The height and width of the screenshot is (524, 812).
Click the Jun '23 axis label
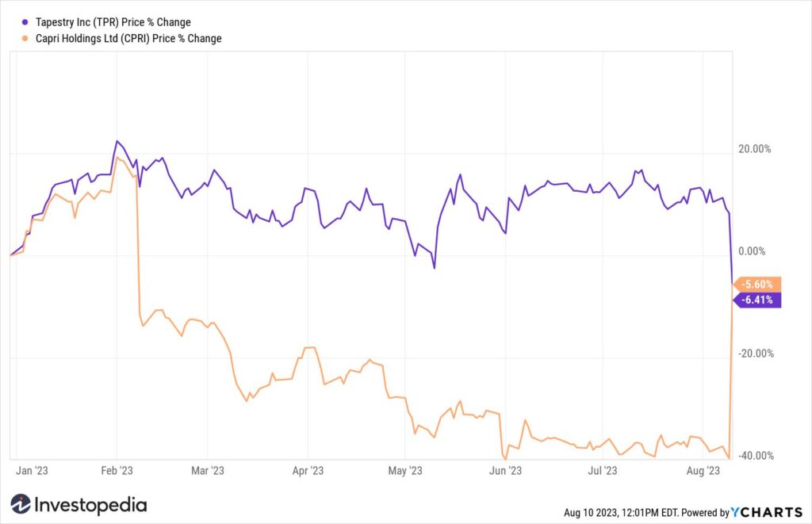click(x=505, y=471)
